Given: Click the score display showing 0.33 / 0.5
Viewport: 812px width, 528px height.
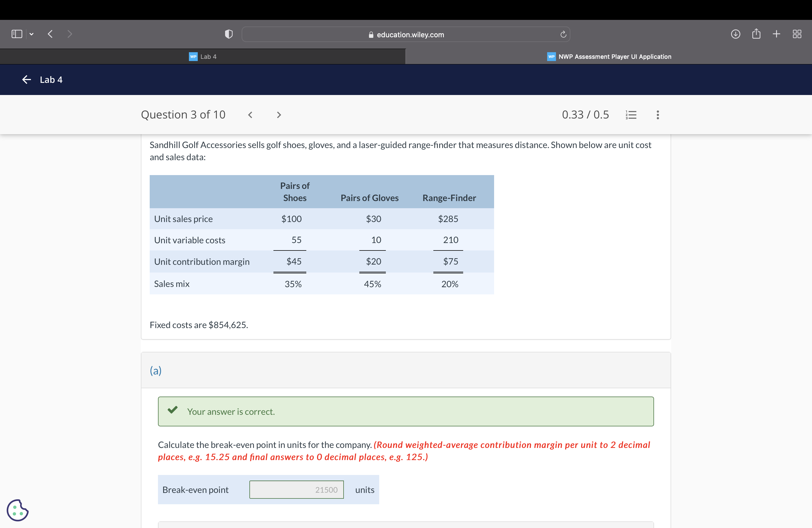Looking at the screenshot, I should pyautogui.click(x=586, y=115).
